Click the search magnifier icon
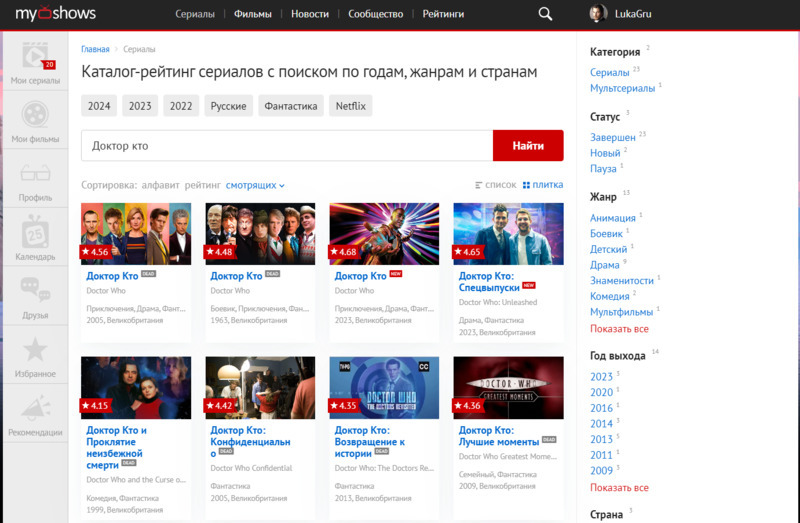This screenshot has width=800, height=523. [545, 14]
